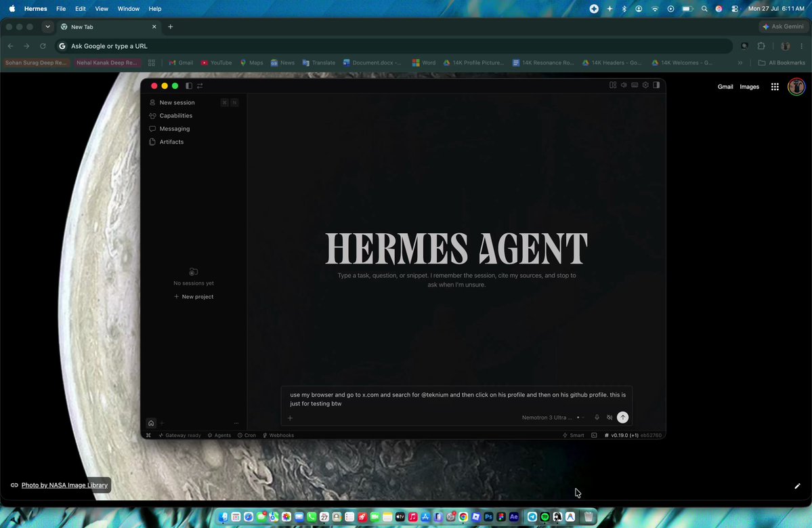
Task: Toggle the Hermes right side panel icon
Action: [656, 85]
